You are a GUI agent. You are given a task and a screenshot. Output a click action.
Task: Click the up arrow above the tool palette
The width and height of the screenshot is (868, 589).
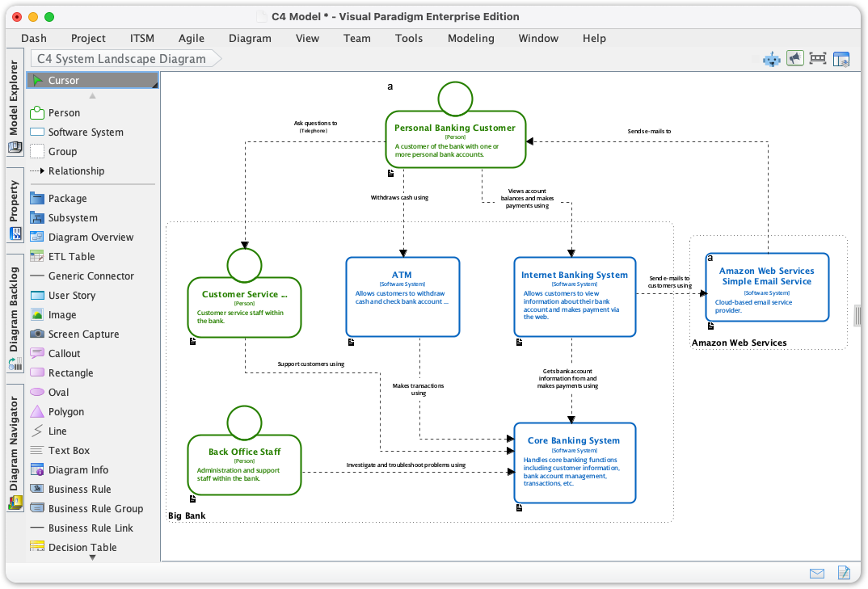[91, 95]
